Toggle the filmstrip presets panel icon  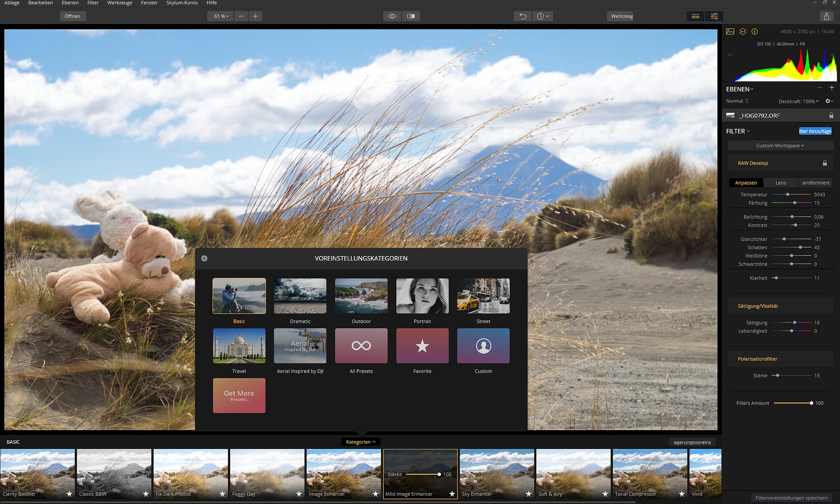[696, 16]
